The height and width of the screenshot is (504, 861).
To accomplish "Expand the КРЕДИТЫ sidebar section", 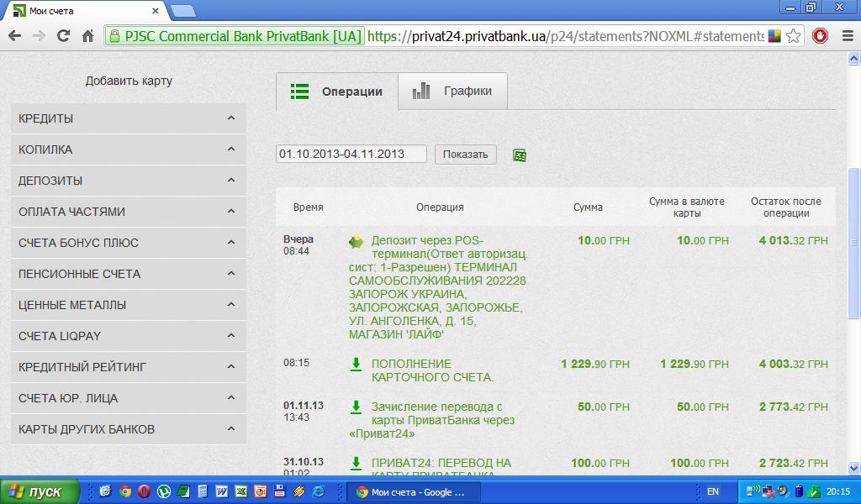I will pos(129,118).
